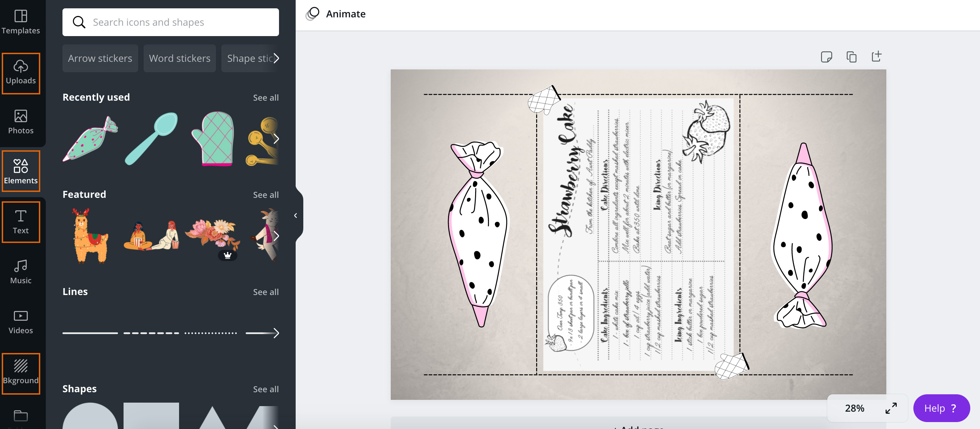Open the Photos sidebar tab
Screen dimensions: 980x429
(x=20, y=122)
